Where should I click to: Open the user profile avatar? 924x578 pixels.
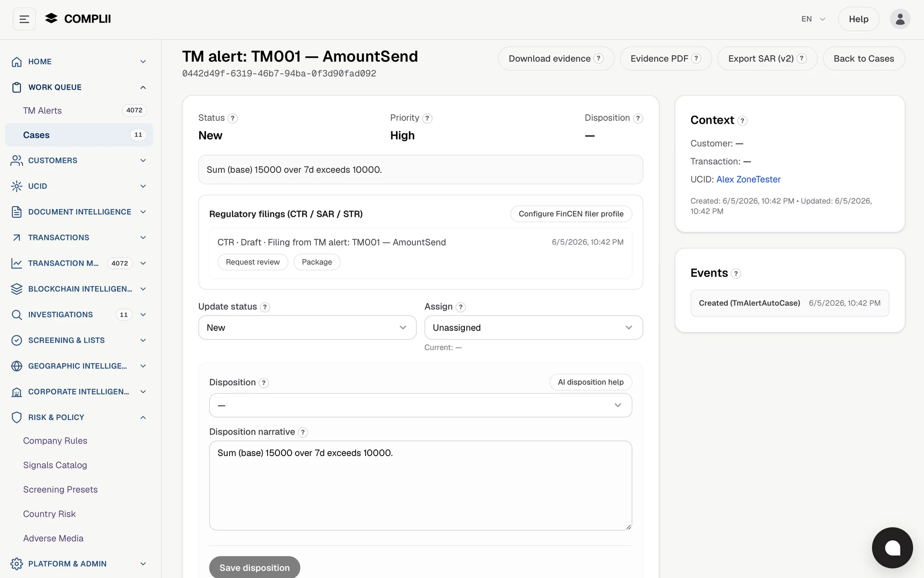click(x=899, y=19)
